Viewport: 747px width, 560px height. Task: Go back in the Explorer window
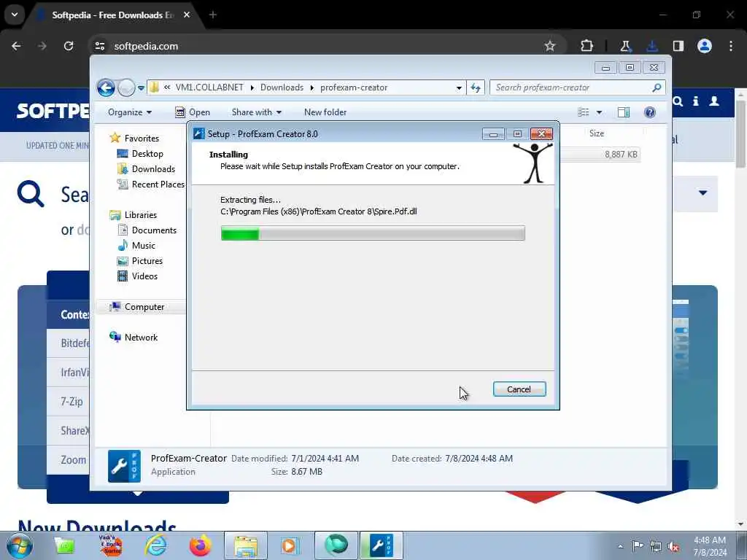(106, 87)
